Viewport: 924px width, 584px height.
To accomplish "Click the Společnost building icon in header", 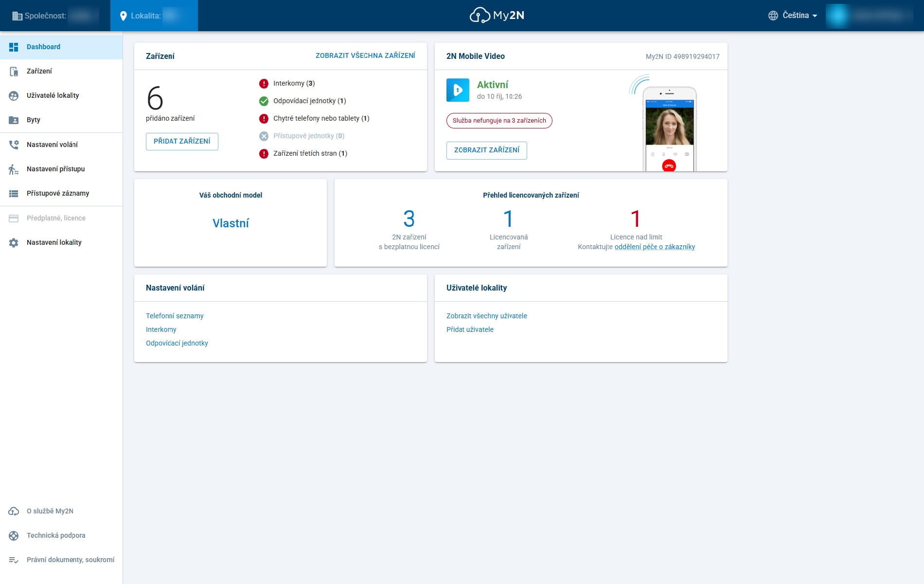I will pyautogui.click(x=17, y=16).
